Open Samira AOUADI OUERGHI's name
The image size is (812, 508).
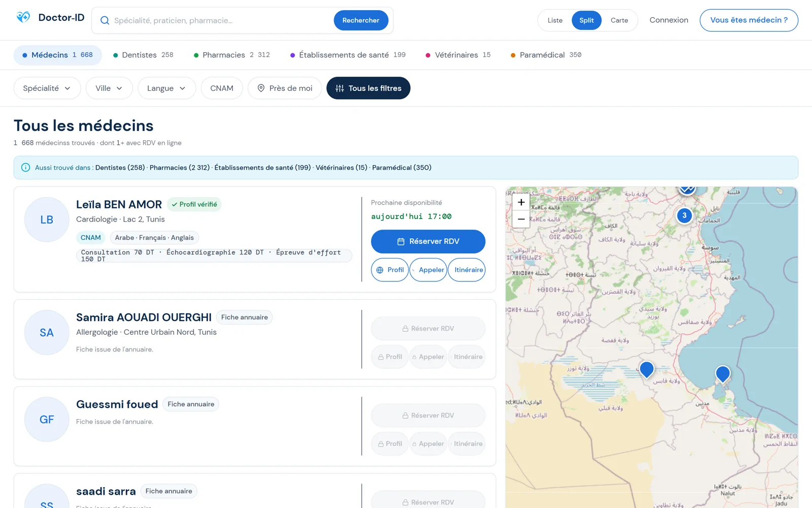tap(144, 317)
